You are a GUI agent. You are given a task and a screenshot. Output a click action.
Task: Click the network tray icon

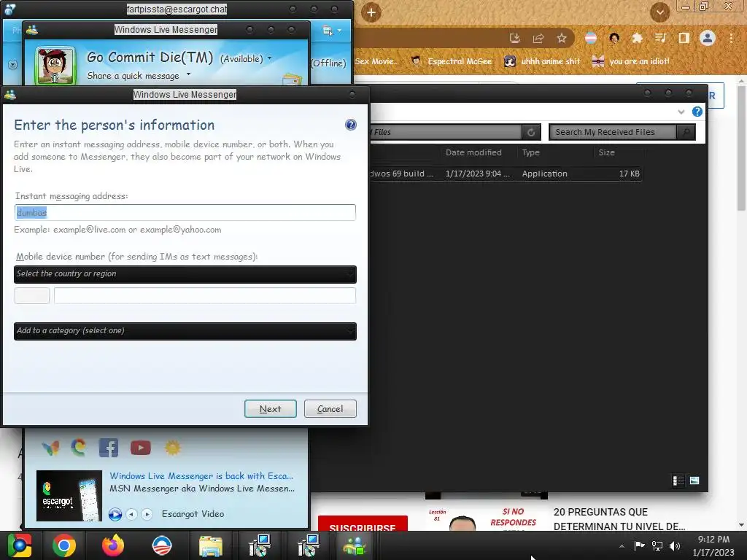[657, 545]
